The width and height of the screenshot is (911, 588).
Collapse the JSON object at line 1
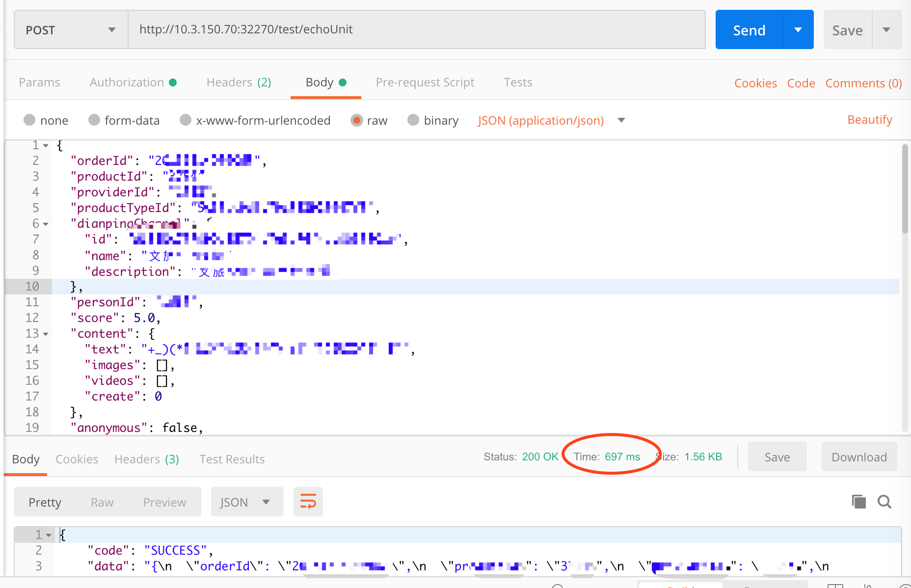click(46, 146)
